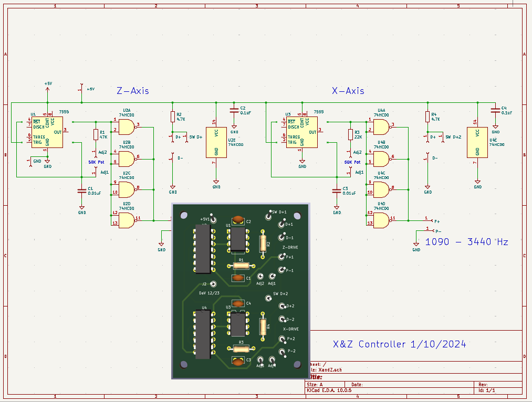Click the U4D 74HC00 NAND gate
The image size is (532, 402).
(381, 220)
